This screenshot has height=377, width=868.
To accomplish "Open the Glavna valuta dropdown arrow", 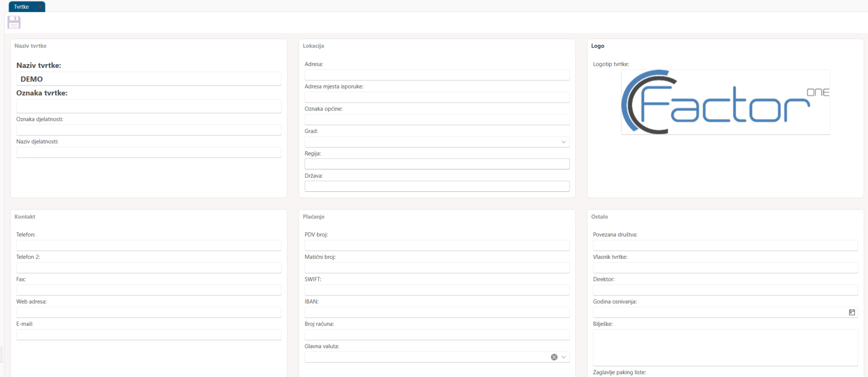I will click(564, 357).
